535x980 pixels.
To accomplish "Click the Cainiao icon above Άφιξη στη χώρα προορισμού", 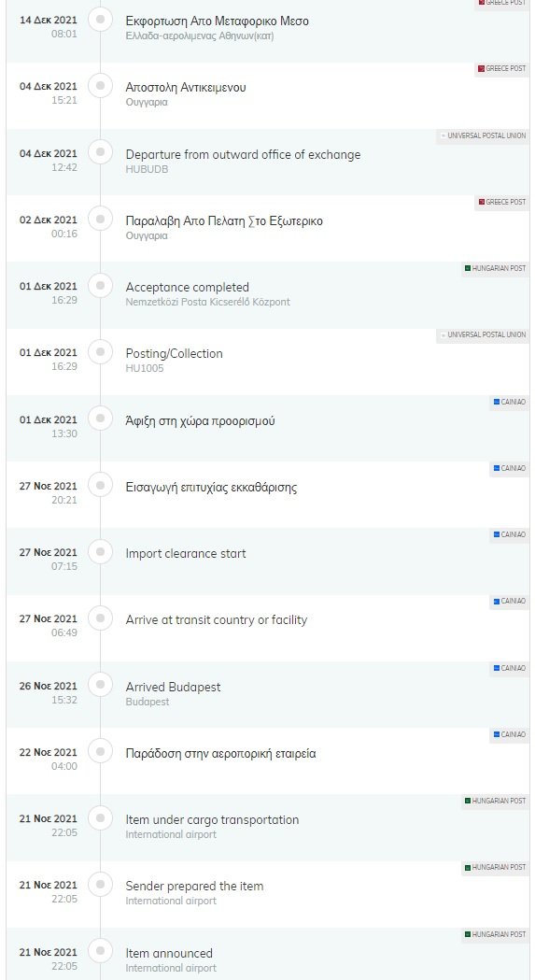I will coord(496,402).
